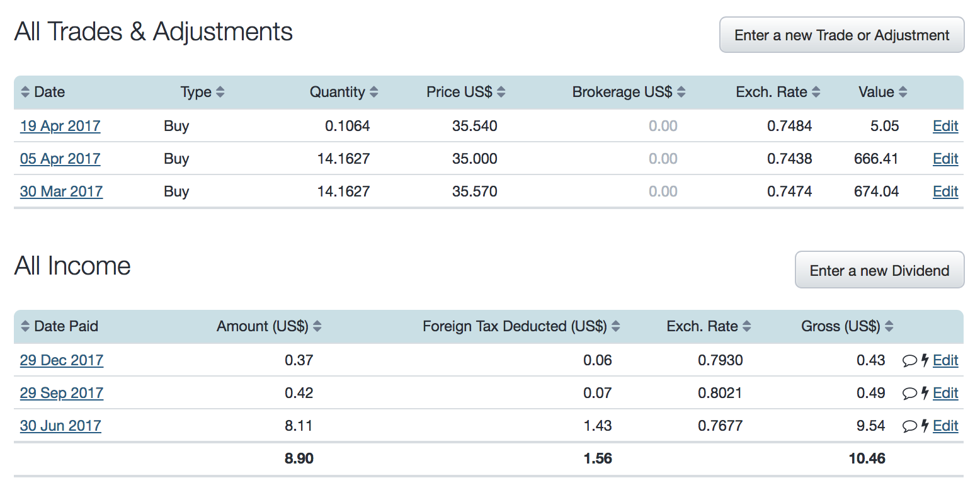Viewport: 980px width, 495px height.
Task: Click the lightning bolt icon on 29 Dec 2017 row
Action: (925, 360)
